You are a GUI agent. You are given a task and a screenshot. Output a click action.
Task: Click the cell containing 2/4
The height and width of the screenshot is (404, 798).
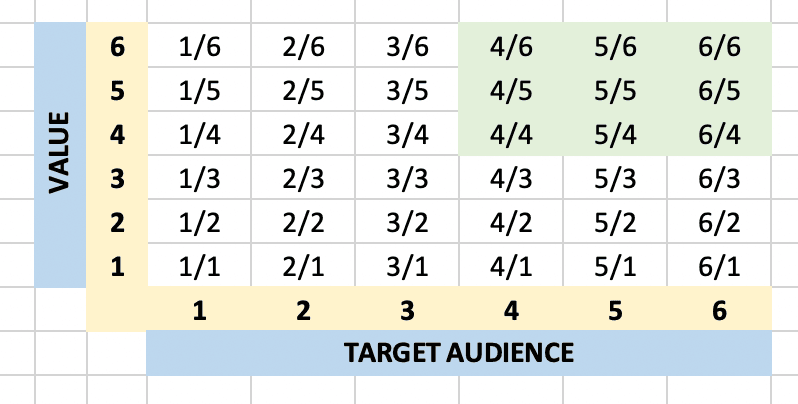(x=303, y=135)
